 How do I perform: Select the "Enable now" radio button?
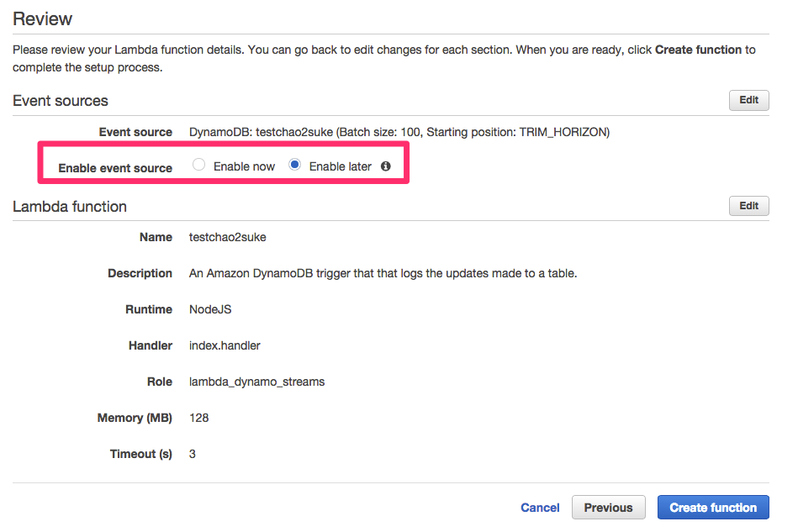click(x=198, y=166)
